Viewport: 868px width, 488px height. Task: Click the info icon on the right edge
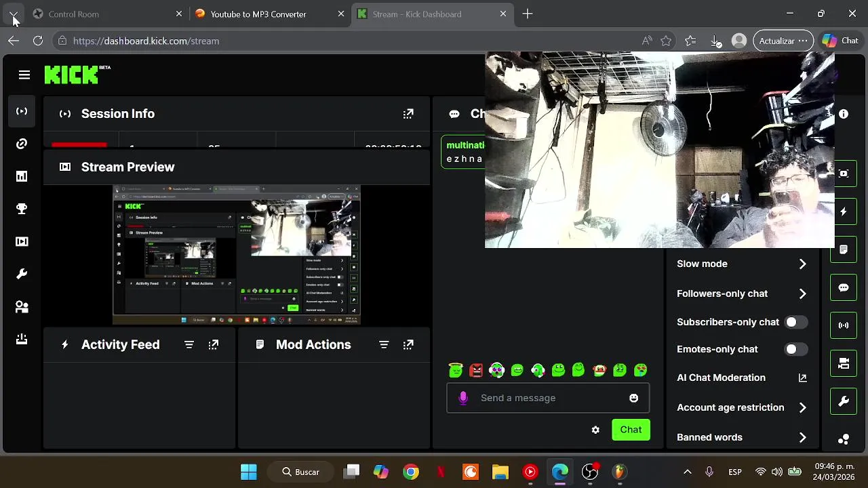(x=844, y=114)
